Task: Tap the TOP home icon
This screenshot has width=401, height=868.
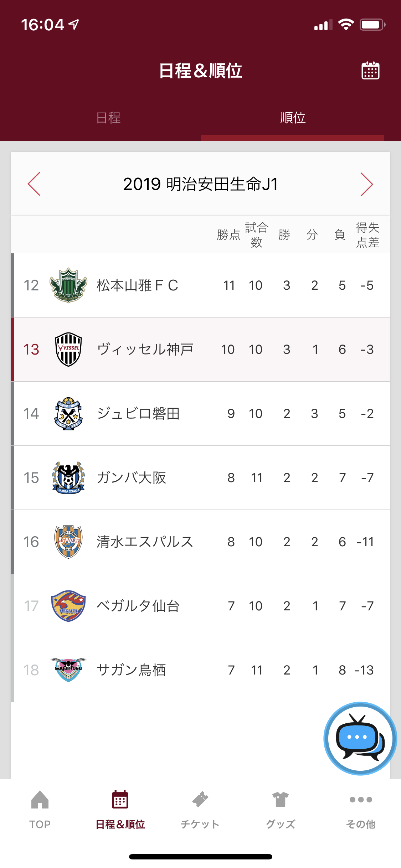Action: 40,800
